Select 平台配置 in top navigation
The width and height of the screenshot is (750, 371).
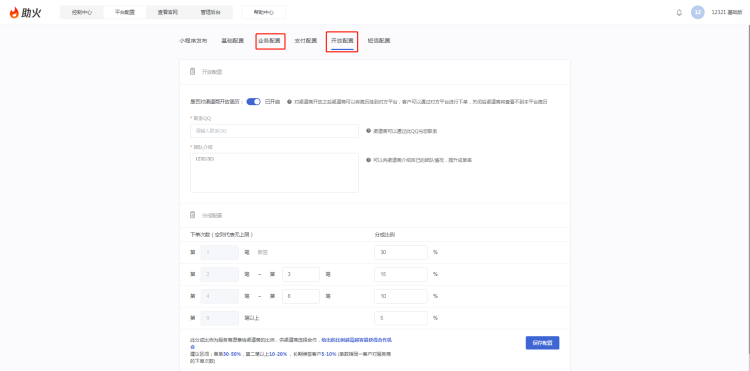point(125,12)
